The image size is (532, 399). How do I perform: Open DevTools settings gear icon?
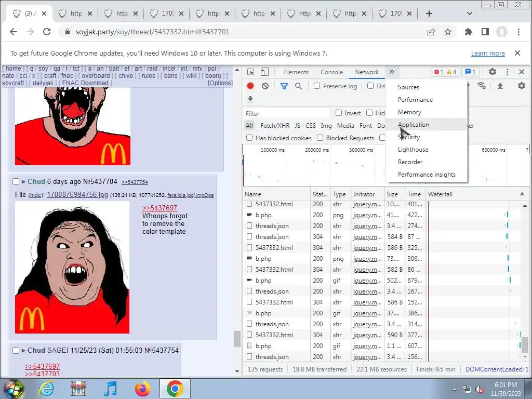pyautogui.click(x=493, y=72)
